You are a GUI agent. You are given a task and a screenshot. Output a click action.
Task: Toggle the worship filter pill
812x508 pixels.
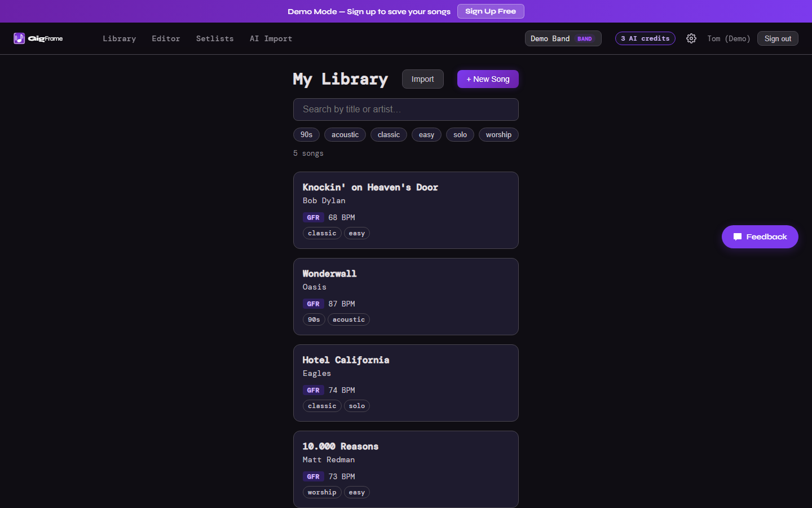(x=498, y=134)
